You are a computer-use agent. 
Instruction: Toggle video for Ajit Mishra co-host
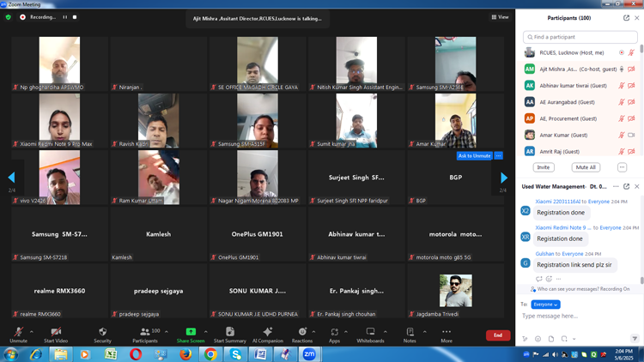[631, 69]
